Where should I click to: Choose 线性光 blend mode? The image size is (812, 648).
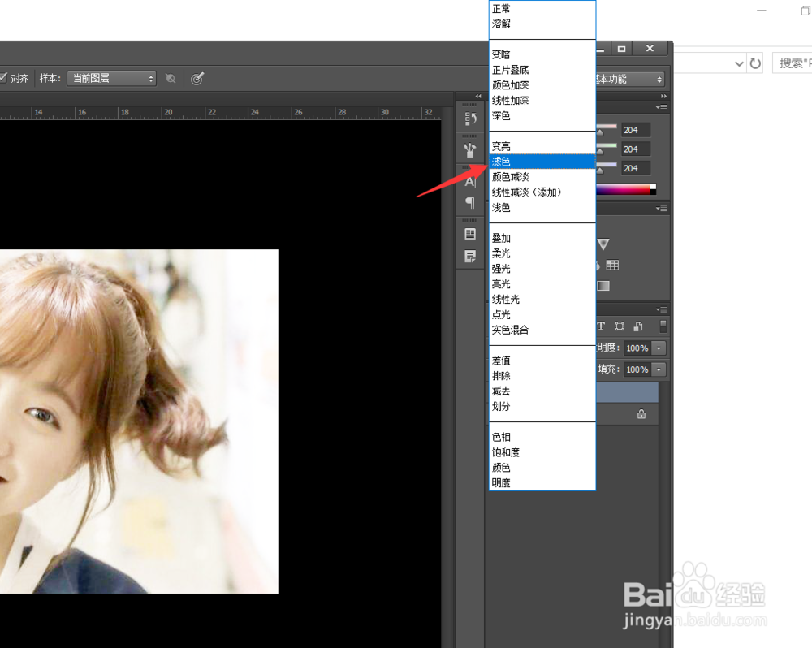[x=542, y=300]
